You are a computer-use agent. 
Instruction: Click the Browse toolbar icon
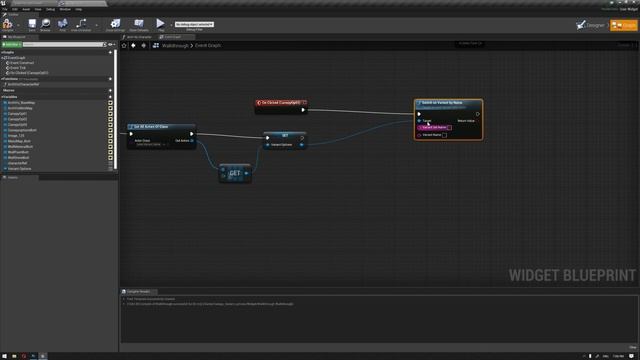[45, 24]
